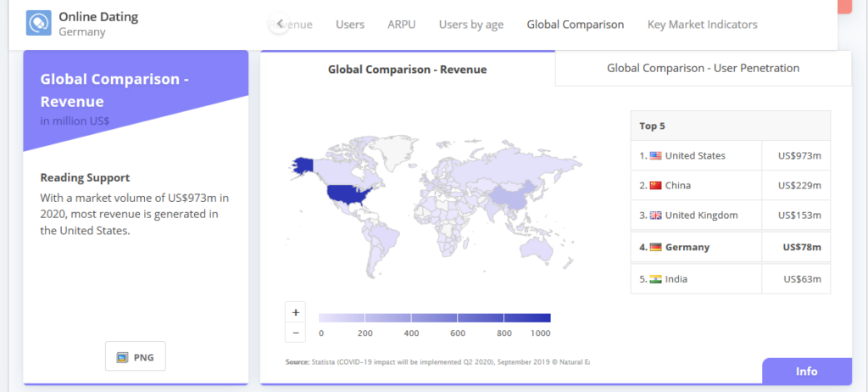Click the India flag icon

(655, 279)
